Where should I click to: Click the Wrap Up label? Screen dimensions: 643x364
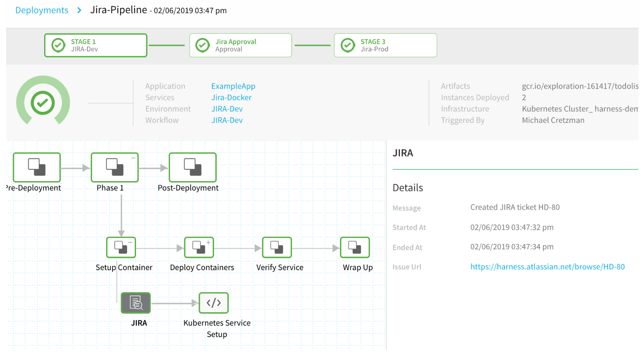point(358,267)
